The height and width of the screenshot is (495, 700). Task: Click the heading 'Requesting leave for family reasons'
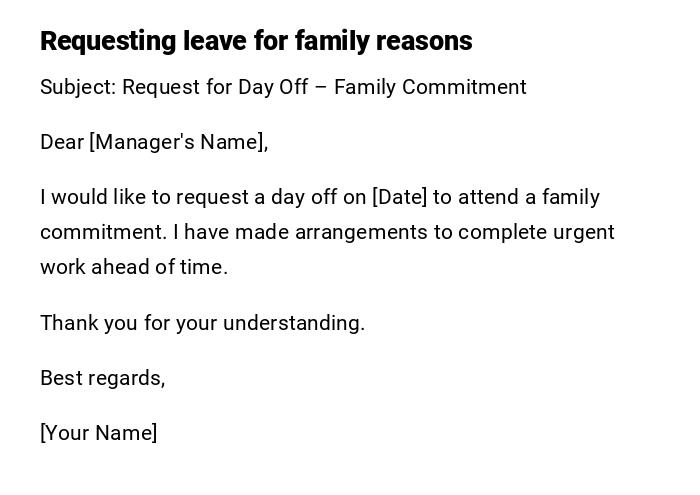coord(256,41)
